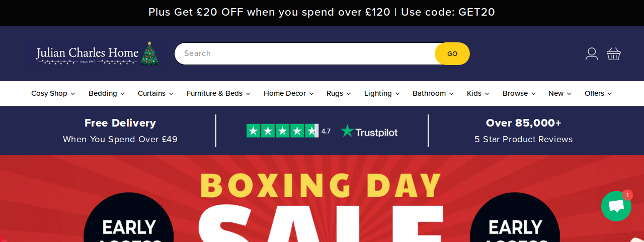Click the Boxing Day Sale banner
The height and width of the screenshot is (242, 644).
coord(321,202)
